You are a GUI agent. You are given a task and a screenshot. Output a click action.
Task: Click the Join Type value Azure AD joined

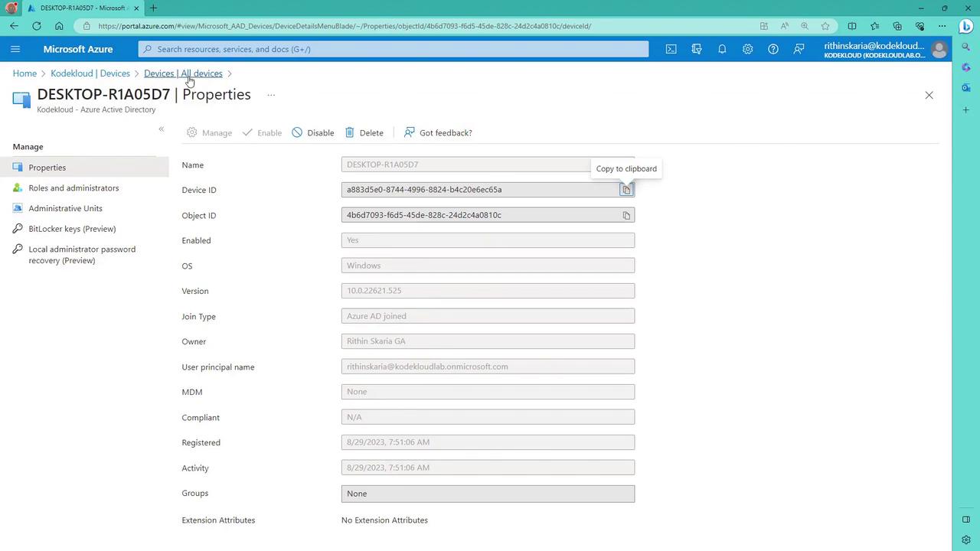tap(488, 316)
